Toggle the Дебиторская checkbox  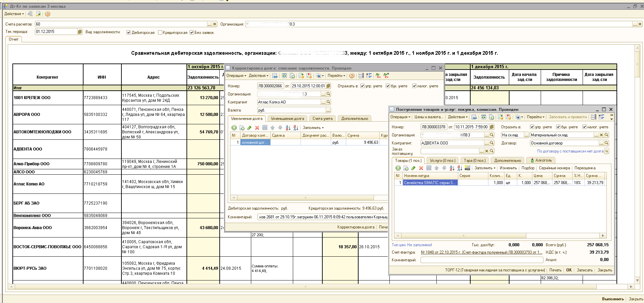(x=128, y=33)
